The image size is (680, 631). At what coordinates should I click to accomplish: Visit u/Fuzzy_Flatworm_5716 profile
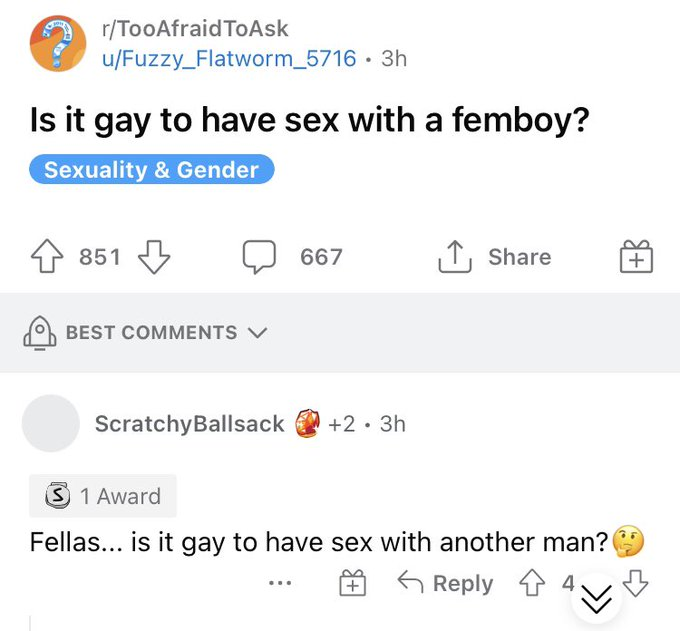229,59
